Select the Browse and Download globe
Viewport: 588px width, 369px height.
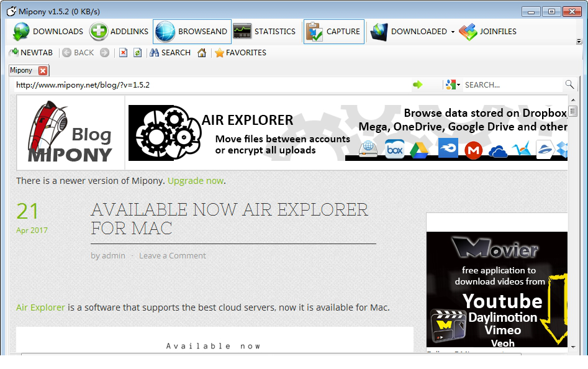192,32
